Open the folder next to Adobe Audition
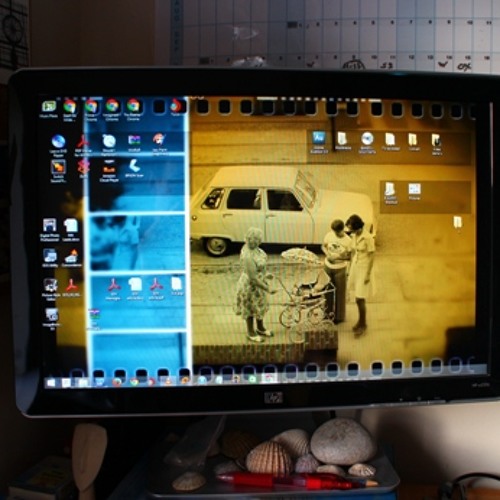 (342, 139)
